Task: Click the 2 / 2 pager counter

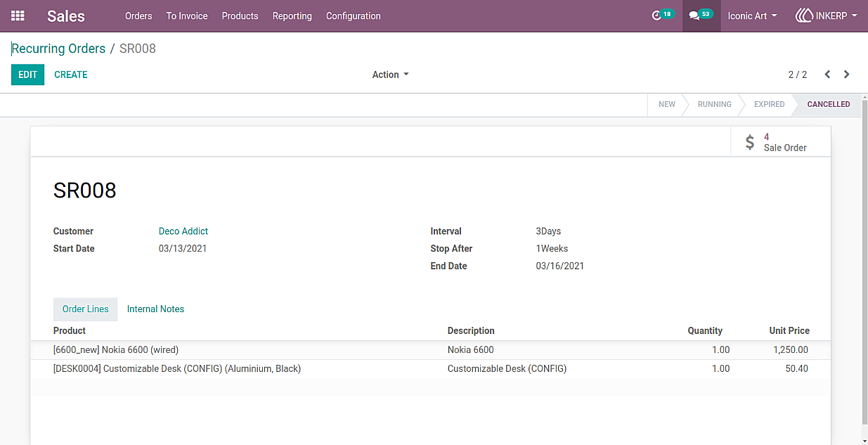Action: point(798,75)
